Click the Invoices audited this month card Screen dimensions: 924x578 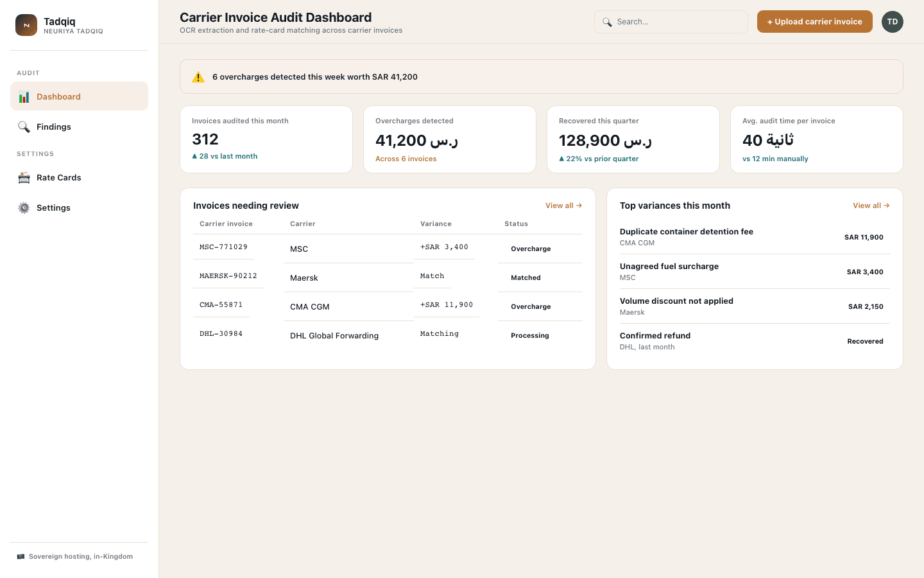pos(266,139)
